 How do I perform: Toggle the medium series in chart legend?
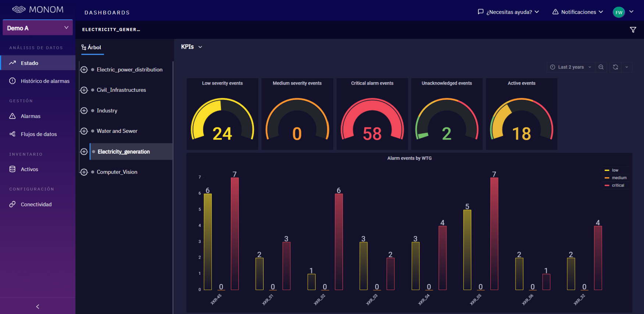[x=616, y=178]
